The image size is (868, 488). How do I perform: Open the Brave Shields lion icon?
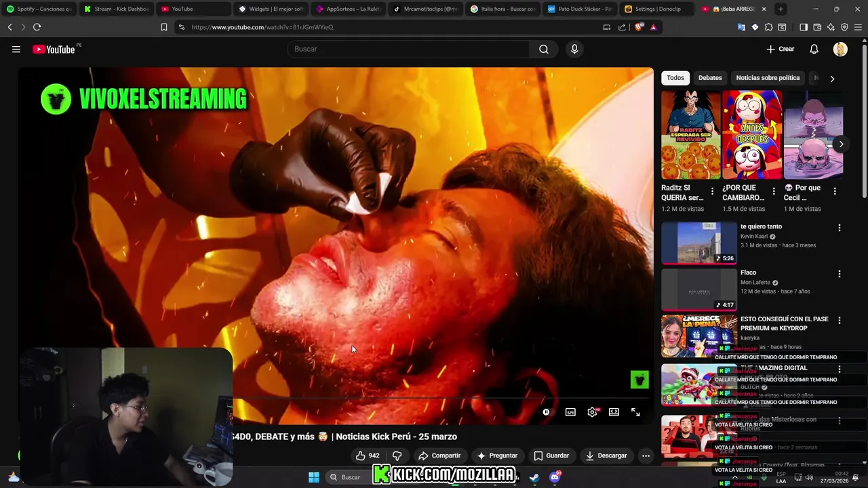pos(639,27)
